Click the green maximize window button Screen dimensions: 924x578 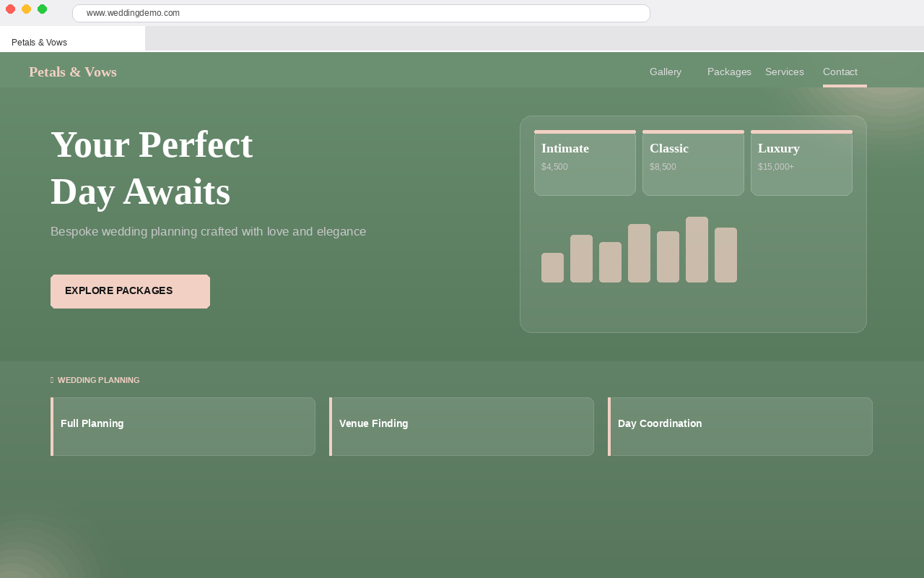click(42, 9)
